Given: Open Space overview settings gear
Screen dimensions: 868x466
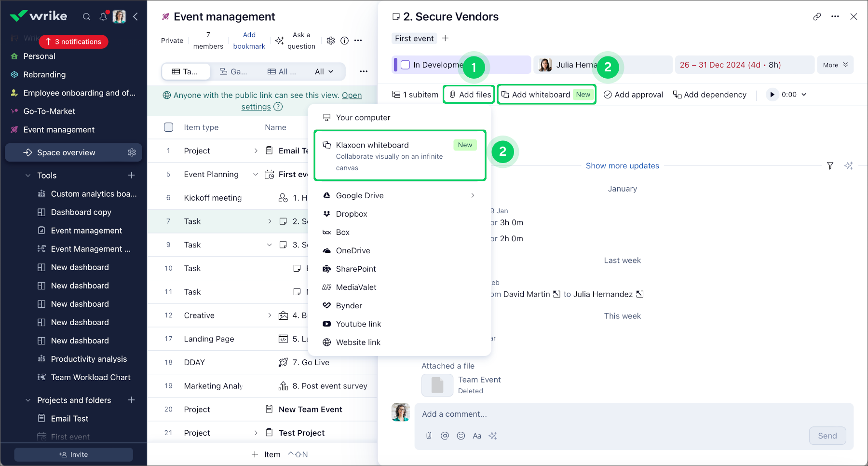Looking at the screenshot, I should [x=132, y=152].
